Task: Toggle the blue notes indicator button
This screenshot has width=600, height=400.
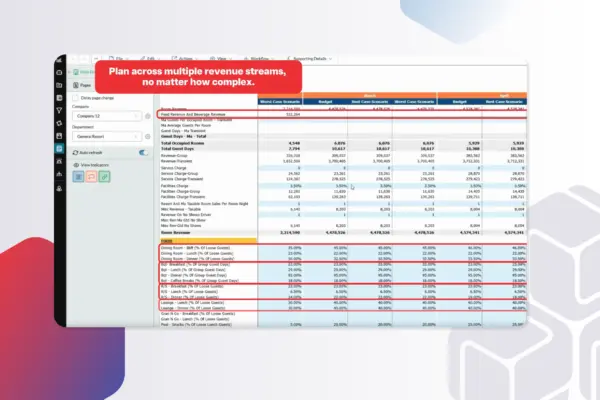Action: click(x=78, y=176)
